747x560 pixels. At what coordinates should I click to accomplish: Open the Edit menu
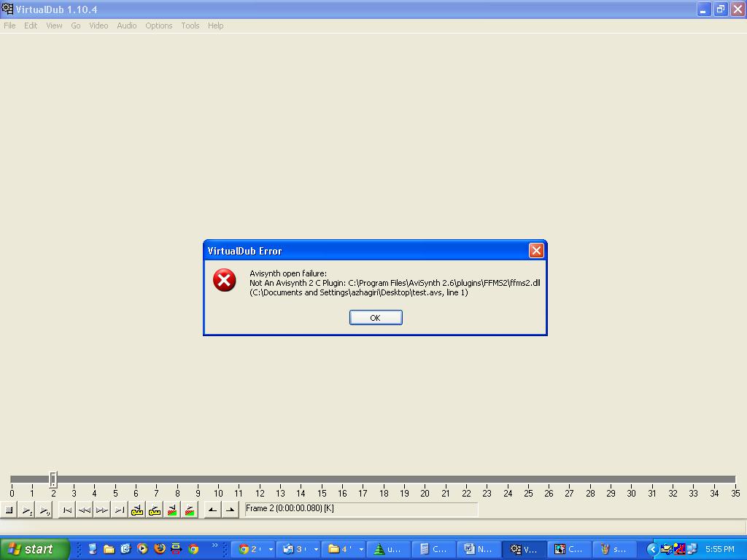[x=31, y=26]
